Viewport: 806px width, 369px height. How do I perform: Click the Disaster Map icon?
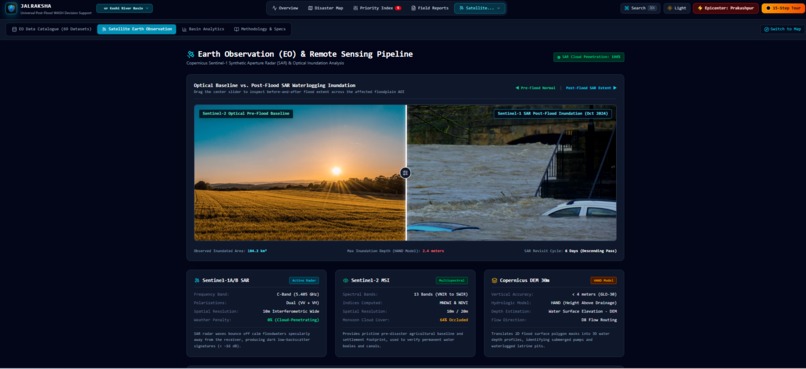[310, 8]
